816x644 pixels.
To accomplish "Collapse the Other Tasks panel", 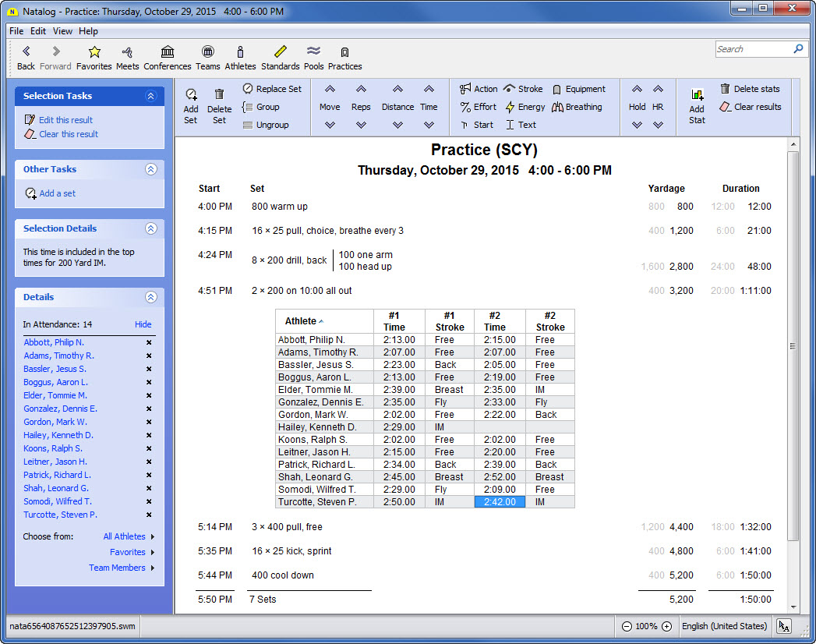I will point(151,169).
